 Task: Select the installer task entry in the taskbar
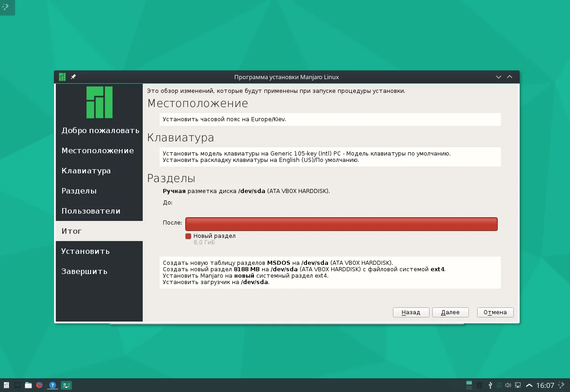pyautogui.click(x=66, y=385)
